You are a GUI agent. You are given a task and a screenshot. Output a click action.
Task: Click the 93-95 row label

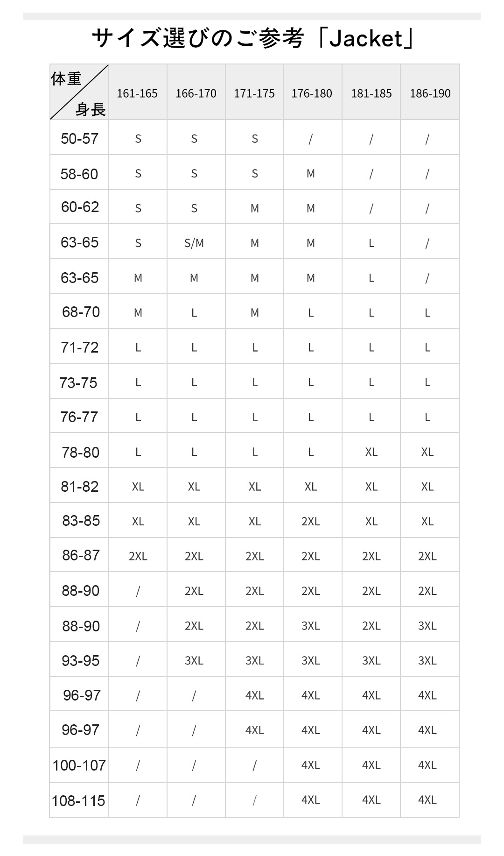(80, 661)
